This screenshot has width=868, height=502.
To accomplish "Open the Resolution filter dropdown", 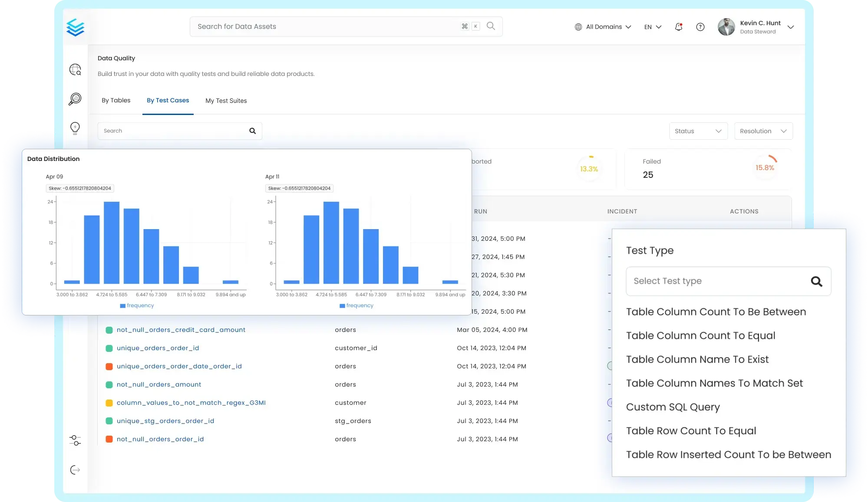I will [763, 131].
